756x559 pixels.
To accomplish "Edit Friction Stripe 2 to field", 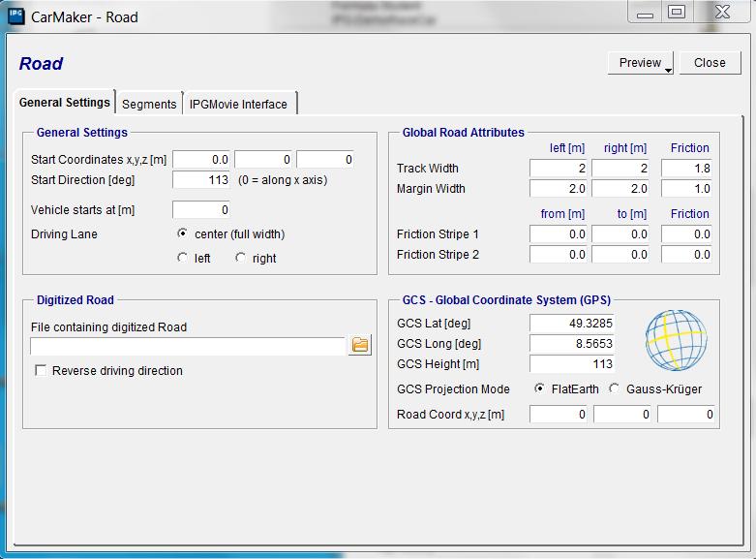I will 620,255.
